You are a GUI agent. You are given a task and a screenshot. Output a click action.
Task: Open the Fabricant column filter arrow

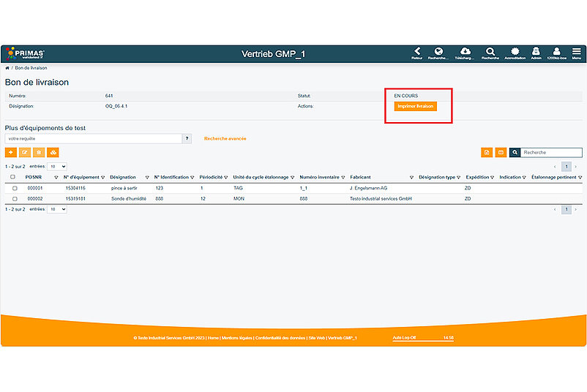(x=411, y=177)
